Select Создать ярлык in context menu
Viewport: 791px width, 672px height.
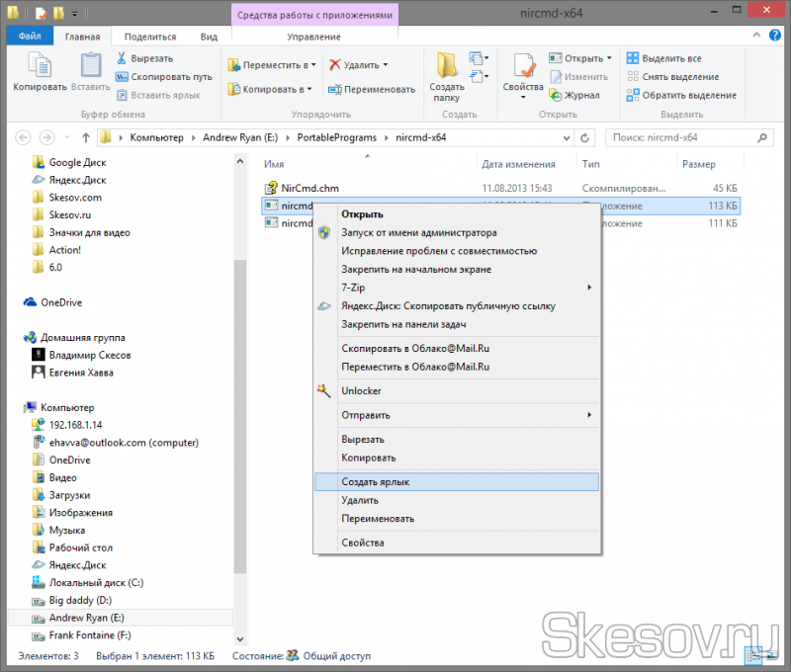coord(375,481)
